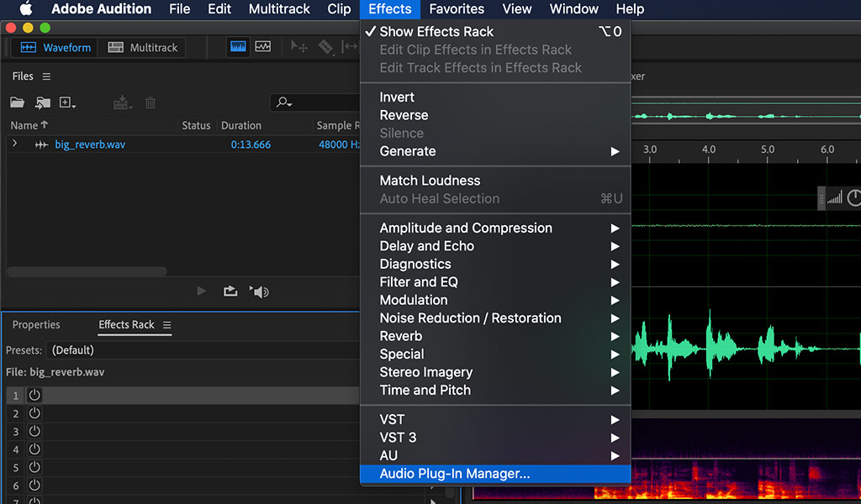Click the Open File folder icon
The width and height of the screenshot is (861, 504).
click(x=18, y=102)
